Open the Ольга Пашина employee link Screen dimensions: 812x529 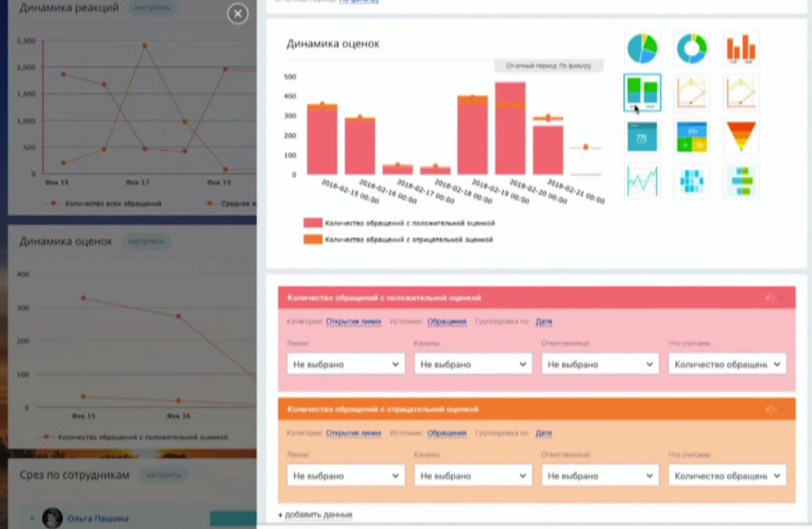tap(98, 518)
